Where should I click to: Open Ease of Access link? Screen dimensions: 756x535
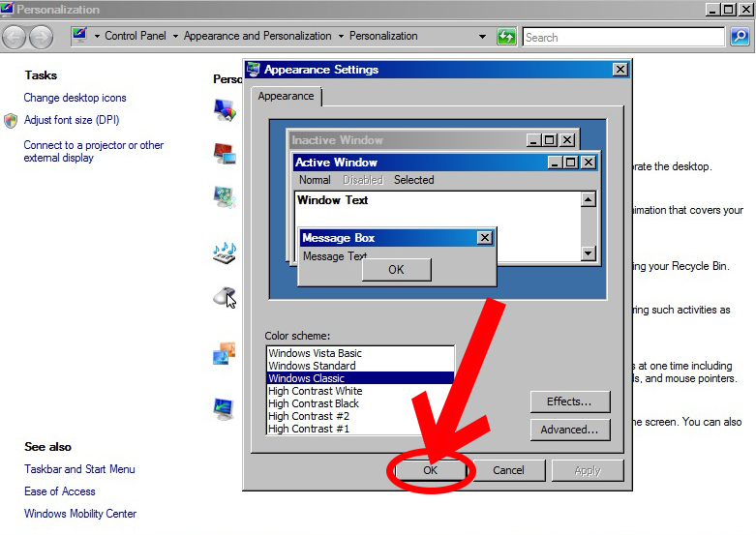tap(60, 491)
